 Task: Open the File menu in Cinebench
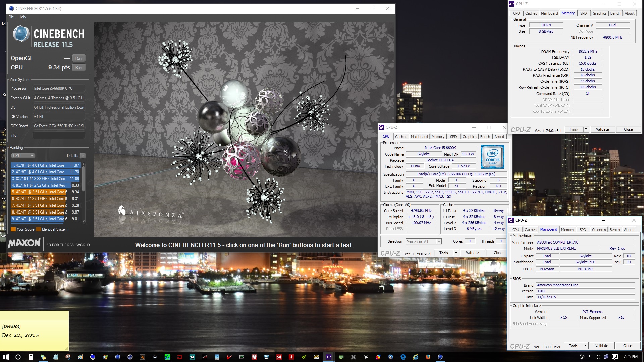[11, 17]
